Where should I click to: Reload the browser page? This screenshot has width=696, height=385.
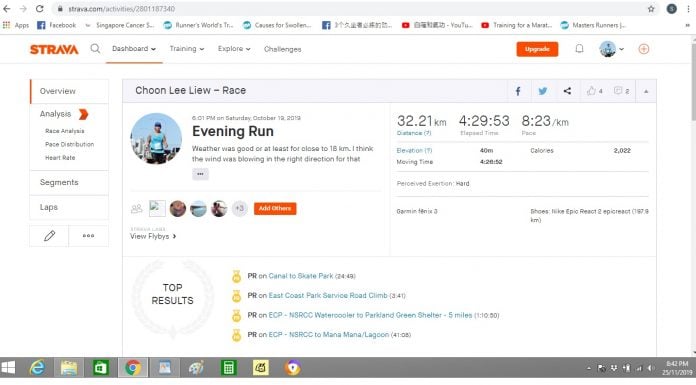(x=40, y=9)
